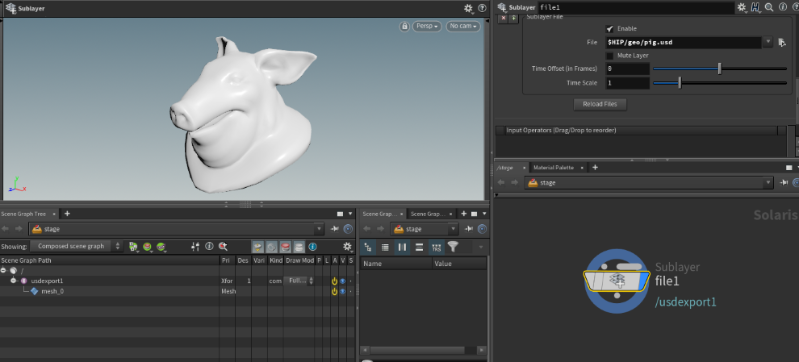Click the Reload Files button
This screenshot has height=362, width=799.
600,104
